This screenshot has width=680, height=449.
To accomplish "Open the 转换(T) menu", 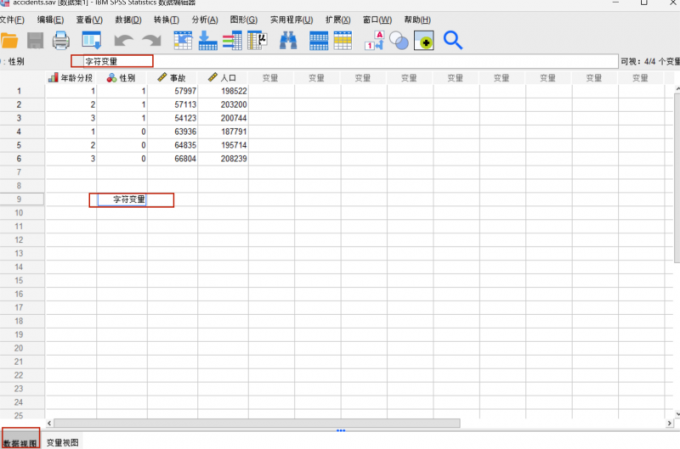I will (x=166, y=20).
